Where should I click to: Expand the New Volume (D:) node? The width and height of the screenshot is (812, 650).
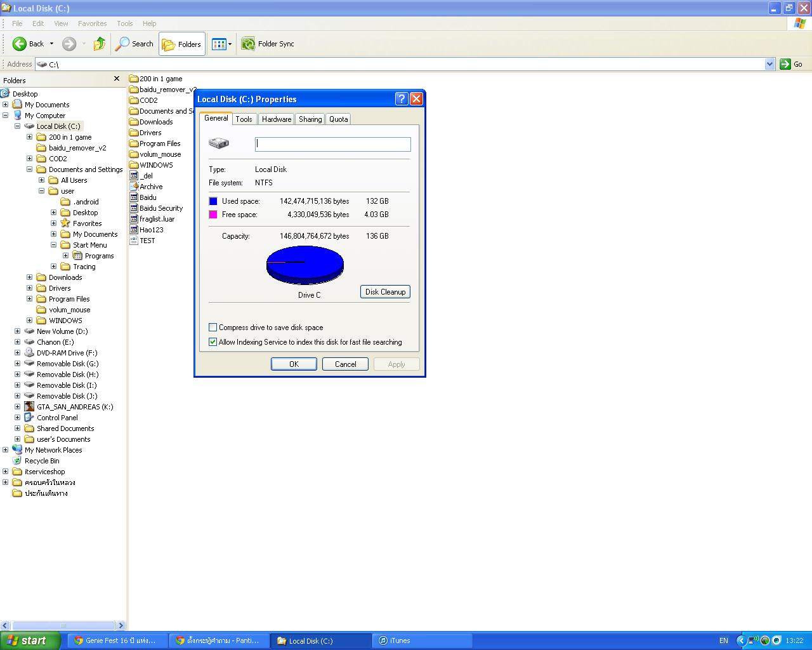tap(18, 331)
